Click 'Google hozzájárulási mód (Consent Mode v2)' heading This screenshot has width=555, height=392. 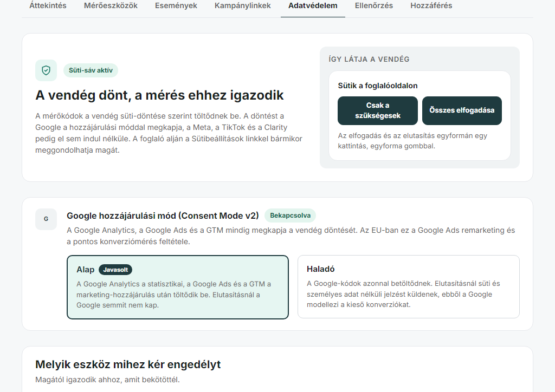point(163,216)
